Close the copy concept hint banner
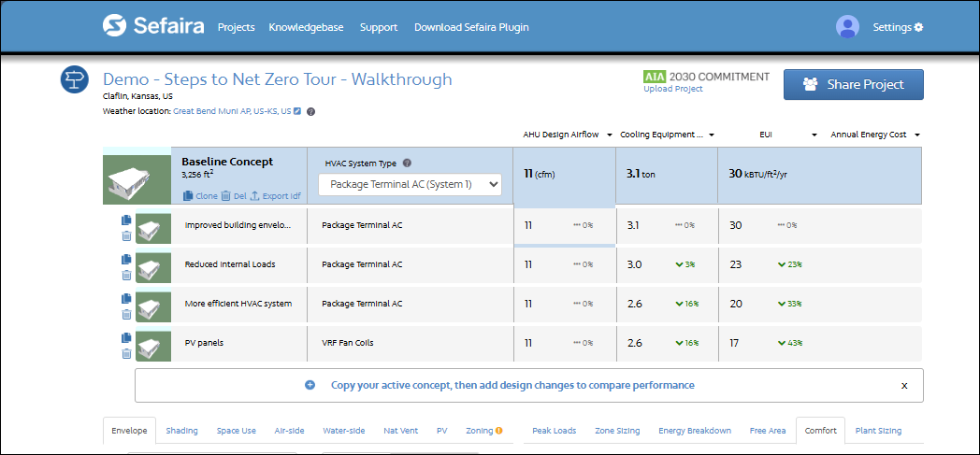The height and width of the screenshot is (455, 980). tap(904, 385)
